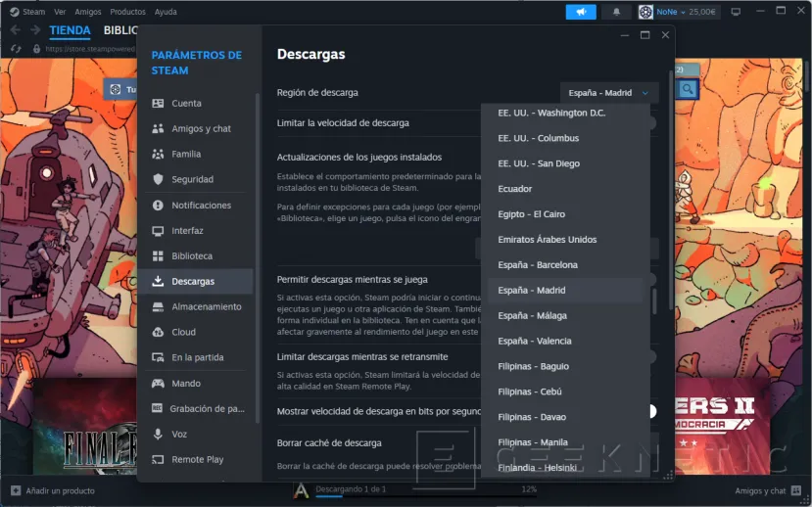Viewport: 812px width, 507px height.
Task: Click the Biblioteca grid icon in sidebar
Action: point(158,256)
